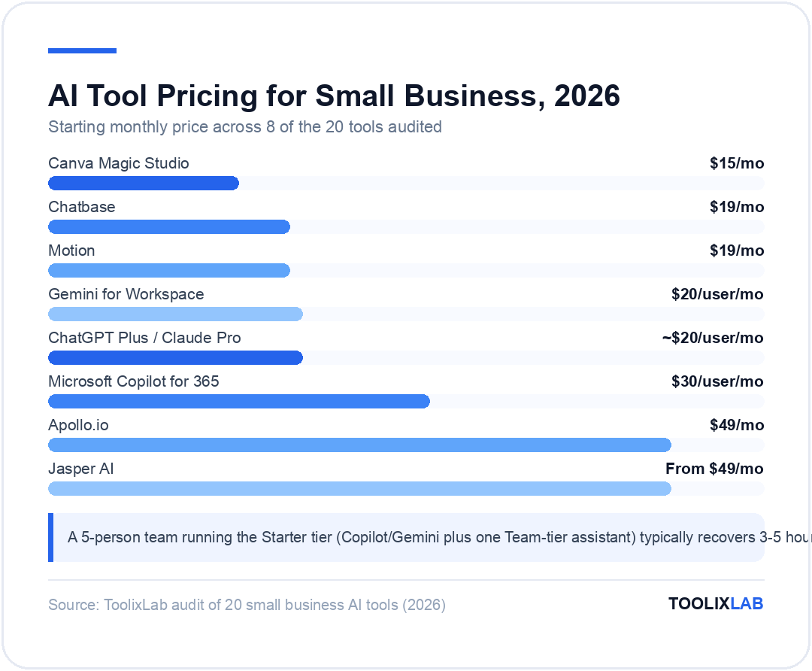Click the Apollo.io price bar
Viewport: 812px width, 671px height.
click(x=359, y=445)
